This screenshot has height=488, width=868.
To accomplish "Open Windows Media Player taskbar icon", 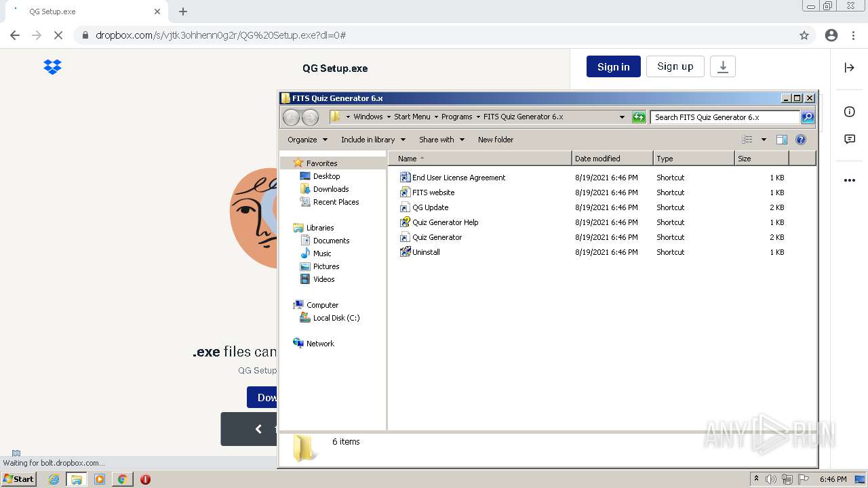I will click(100, 479).
